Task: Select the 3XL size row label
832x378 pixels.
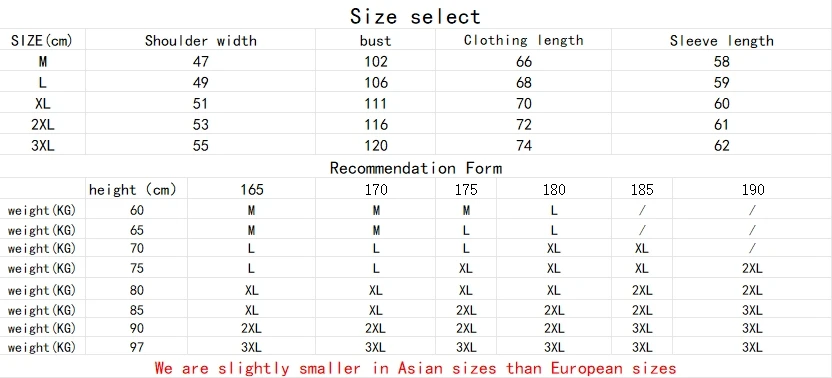Action: (42, 145)
